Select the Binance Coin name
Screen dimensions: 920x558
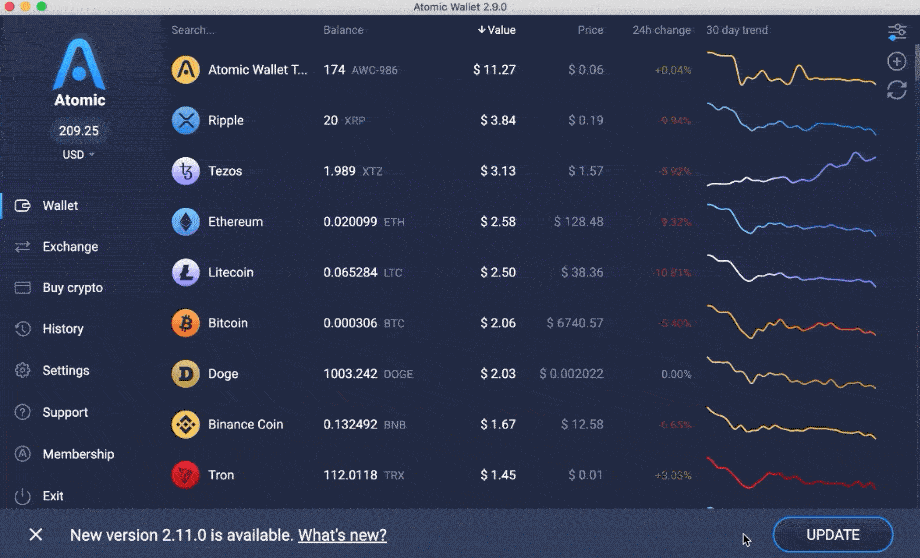tap(245, 424)
